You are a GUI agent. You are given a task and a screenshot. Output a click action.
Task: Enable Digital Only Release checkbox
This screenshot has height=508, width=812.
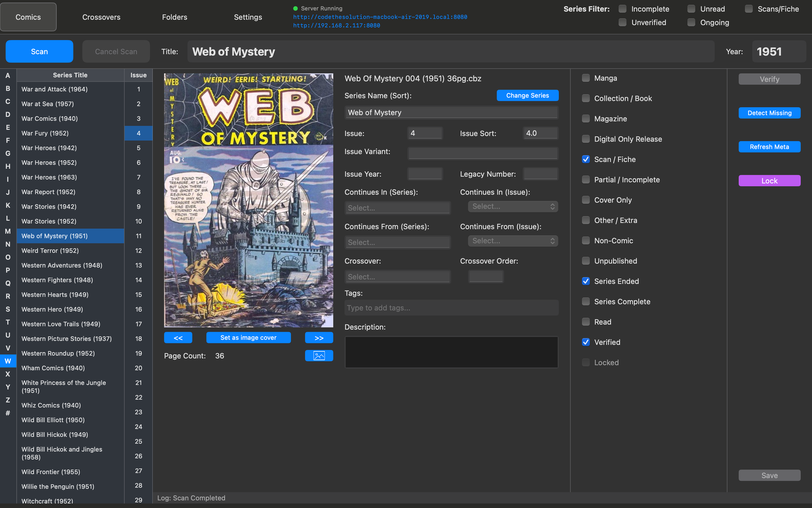pyautogui.click(x=586, y=139)
